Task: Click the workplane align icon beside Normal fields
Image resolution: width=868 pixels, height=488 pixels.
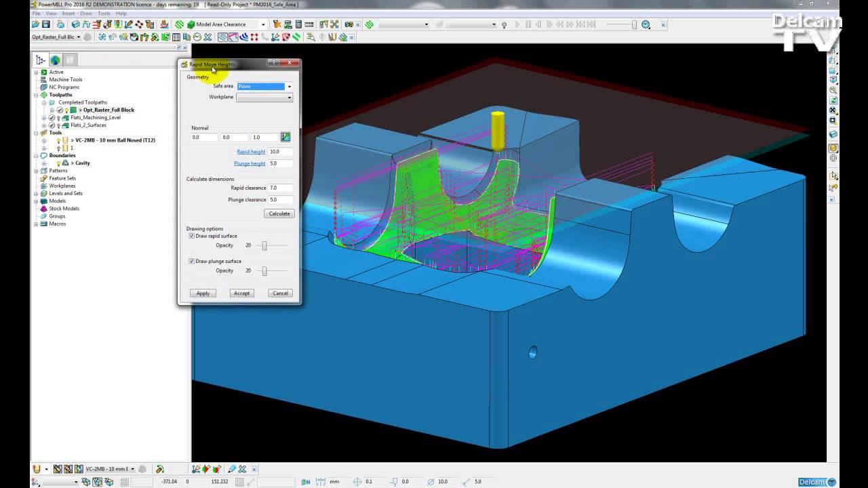Action: [285, 137]
